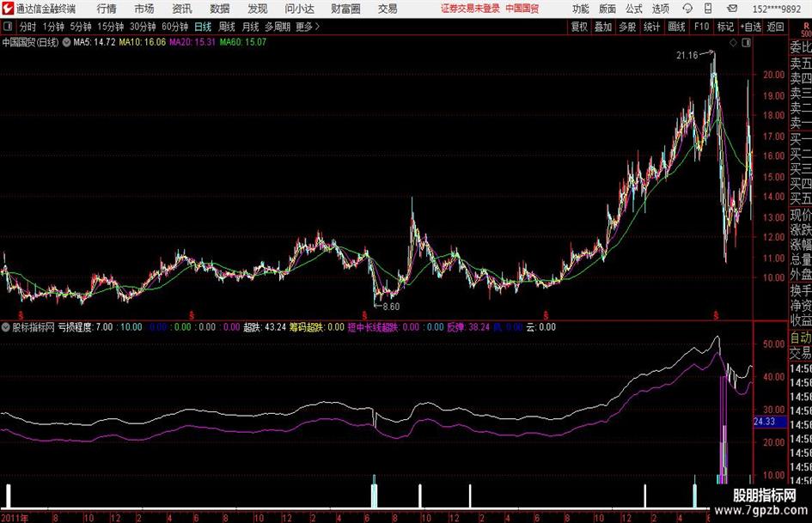This screenshot has width=812, height=523.
Task: Open the 财富圈 menu
Action: [x=345, y=9]
